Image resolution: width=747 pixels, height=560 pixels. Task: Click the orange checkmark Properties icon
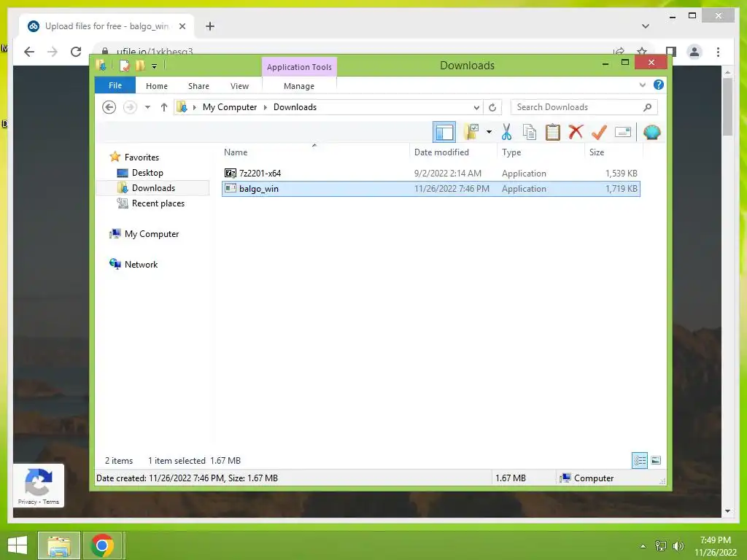pos(599,133)
